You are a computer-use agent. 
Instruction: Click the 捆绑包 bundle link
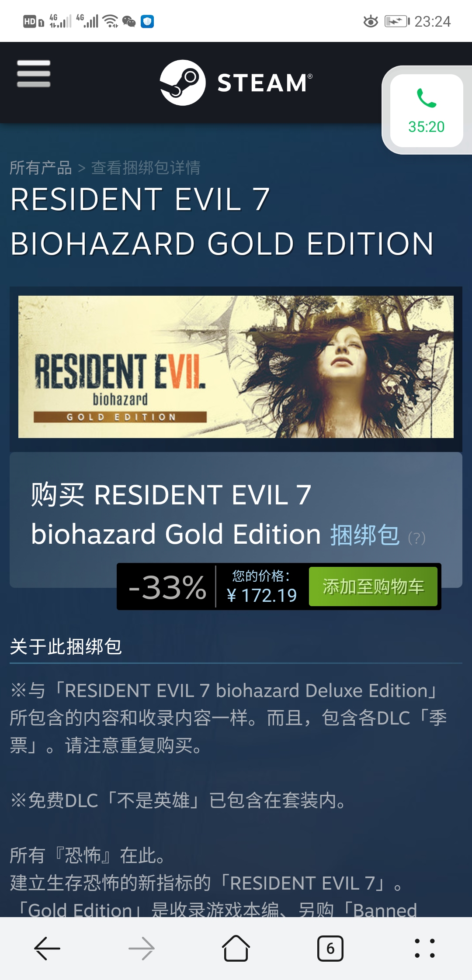click(x=365, y=535)
